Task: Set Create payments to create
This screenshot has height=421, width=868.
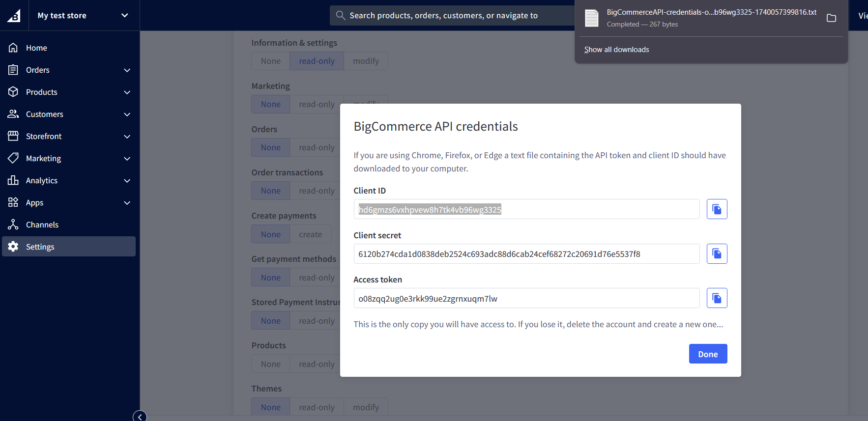Action: (311, 234)
